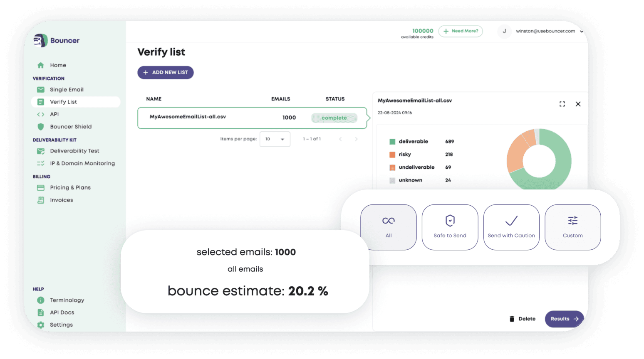Select the Custom filter card
This screenshot has height=359, width=644.
pyautogui.click(x=573, y=227)
